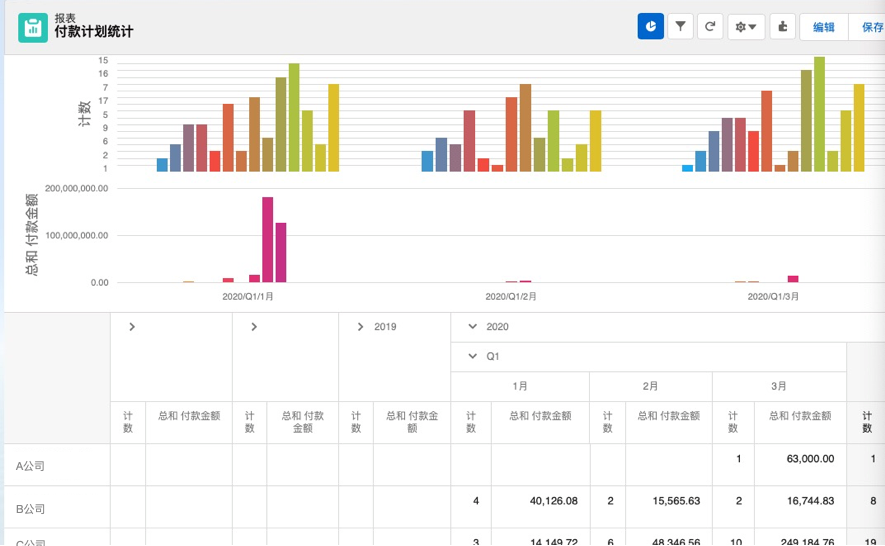Click the tallest magenta bar in 1月 chart
The height and width of the screenshot is (546, 885).
(268, 239)
